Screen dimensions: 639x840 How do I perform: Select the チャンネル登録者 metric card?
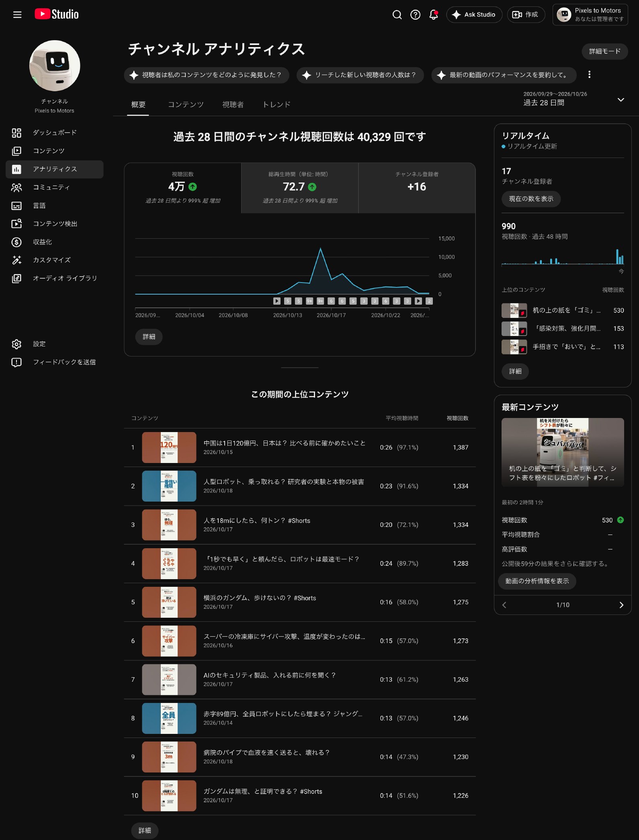pos(417,188)
